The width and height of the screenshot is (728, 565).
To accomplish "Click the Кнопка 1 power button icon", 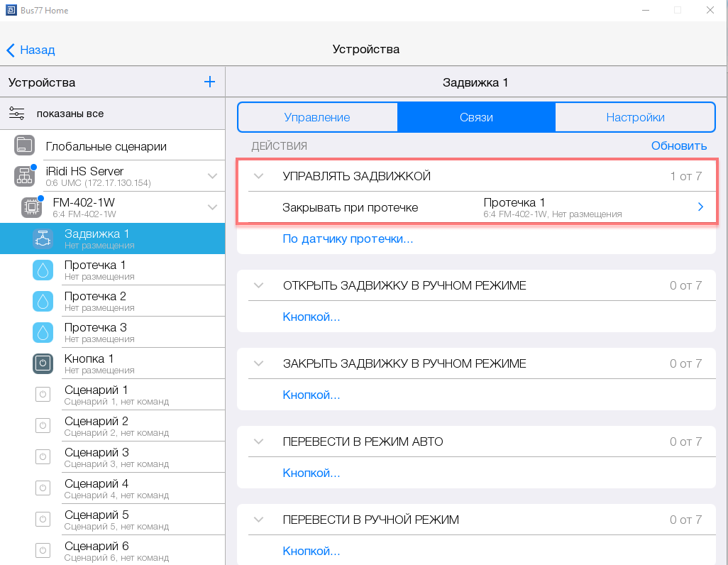I will 43,364.
